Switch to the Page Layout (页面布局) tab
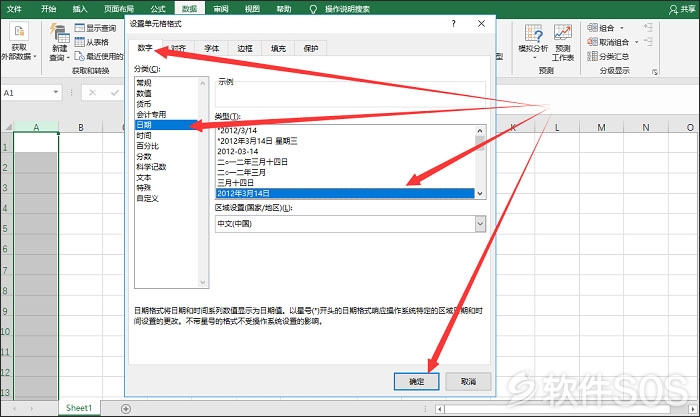 pyautogui.click(x=119, y=9)
